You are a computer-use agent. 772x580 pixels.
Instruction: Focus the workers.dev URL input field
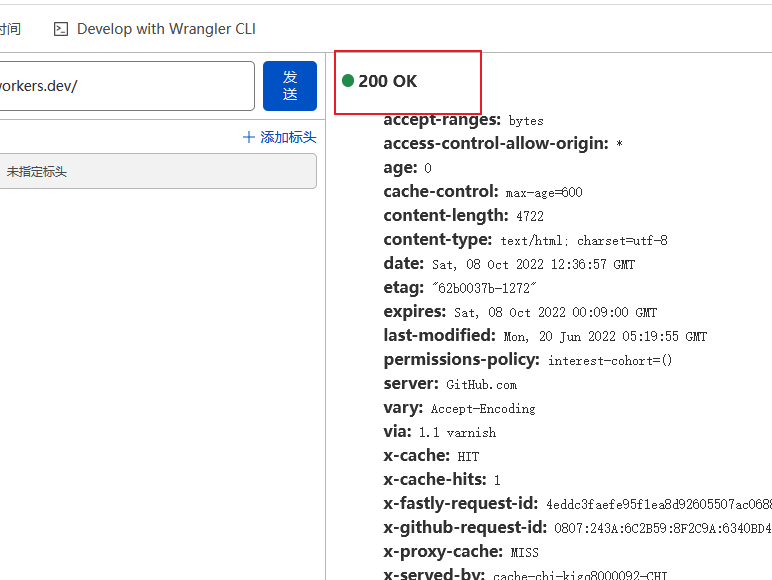127,86
